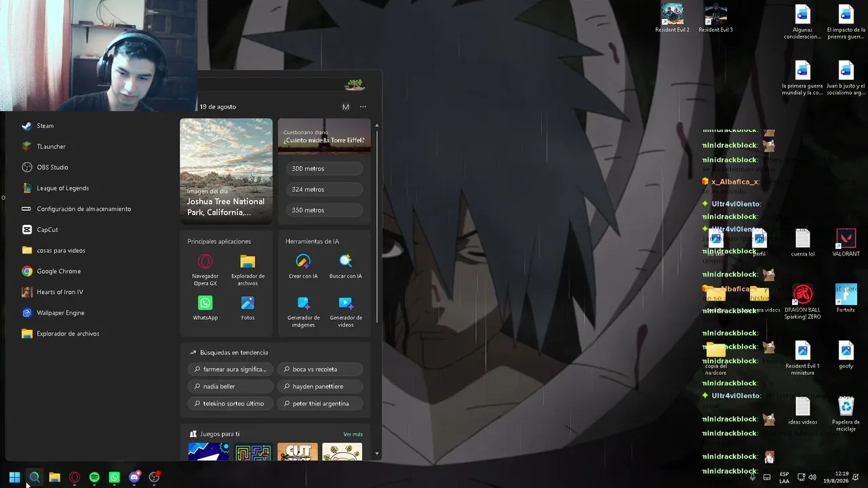Search trending boca vs recoleta
The width and height of the screenshot is (868, 488).
tap(320, 369)
